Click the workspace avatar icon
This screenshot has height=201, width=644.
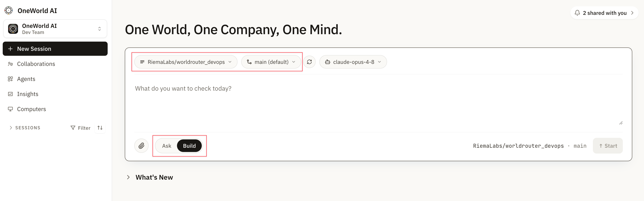[x=13, y=29]
